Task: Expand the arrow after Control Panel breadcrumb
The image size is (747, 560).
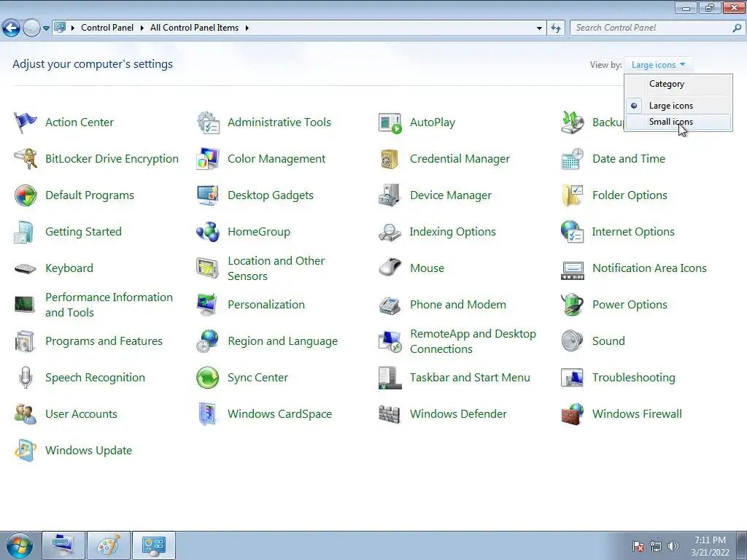Action: tap(142, 28)
